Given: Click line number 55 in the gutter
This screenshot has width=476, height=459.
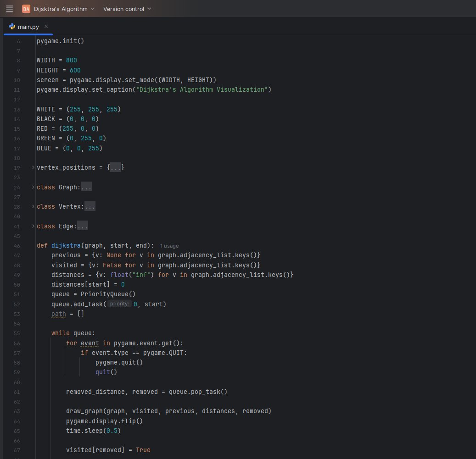Looking at the screenshot, I should (x=17, y=333).
